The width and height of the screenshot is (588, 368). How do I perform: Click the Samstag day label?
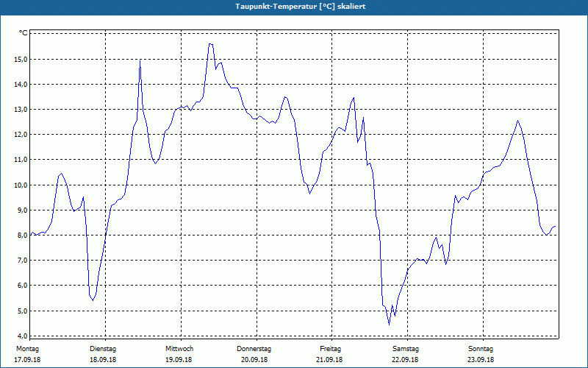pos(406,349)
